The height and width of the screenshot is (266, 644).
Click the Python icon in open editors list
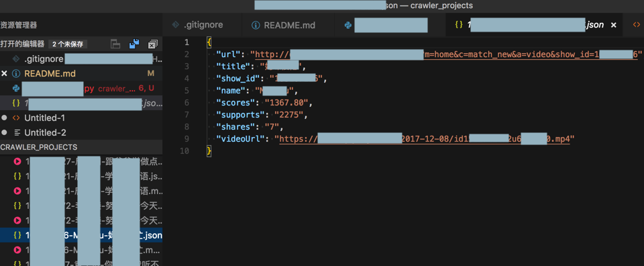16,89
